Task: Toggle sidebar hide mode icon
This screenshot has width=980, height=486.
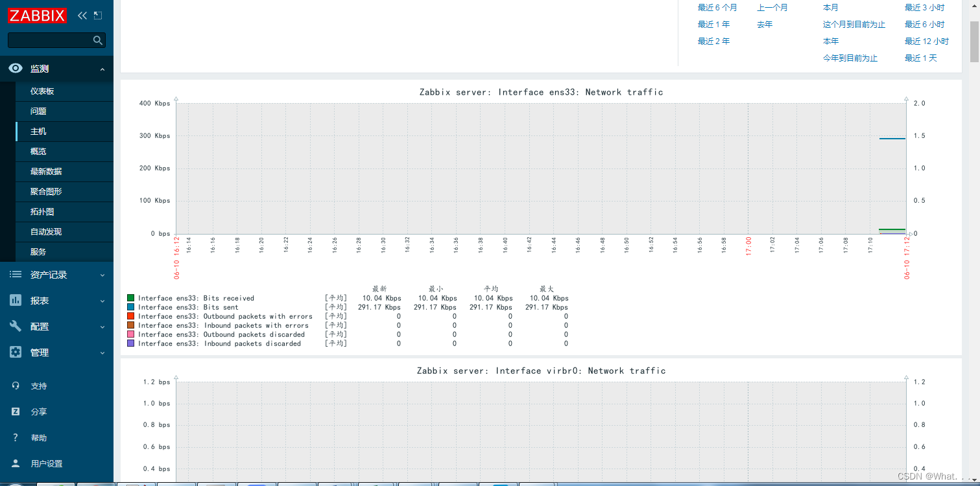Action: point(98,15)
